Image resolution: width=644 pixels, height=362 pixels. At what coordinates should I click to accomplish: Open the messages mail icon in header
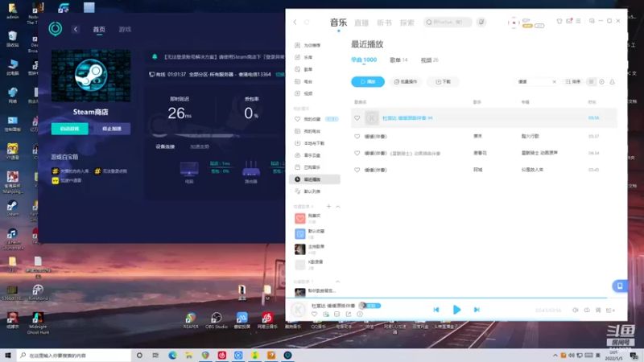[x=569, y=21]
